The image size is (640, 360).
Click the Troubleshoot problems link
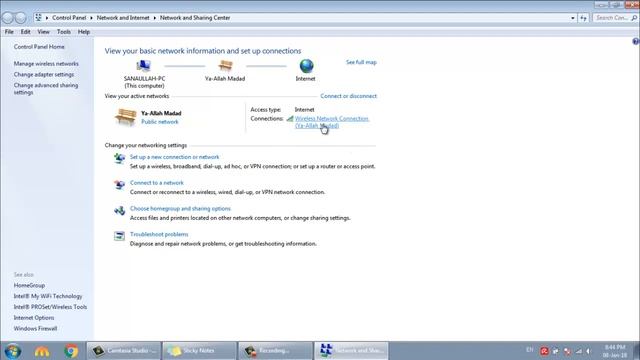tap(159, 234)
